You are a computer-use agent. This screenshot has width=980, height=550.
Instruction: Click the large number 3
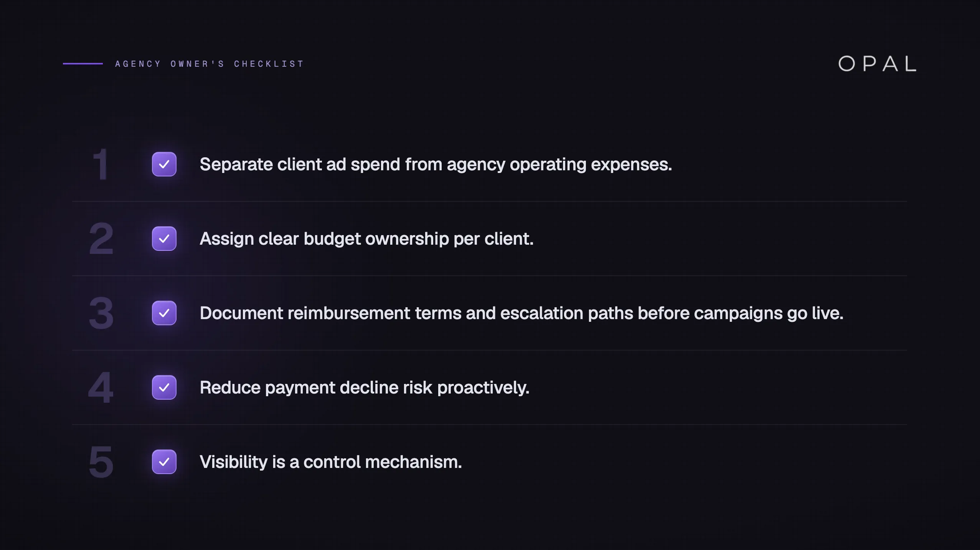click(101, 313)
